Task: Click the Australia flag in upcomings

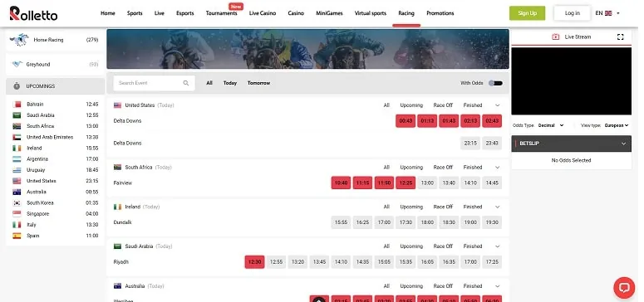Action: click(17, 192)
